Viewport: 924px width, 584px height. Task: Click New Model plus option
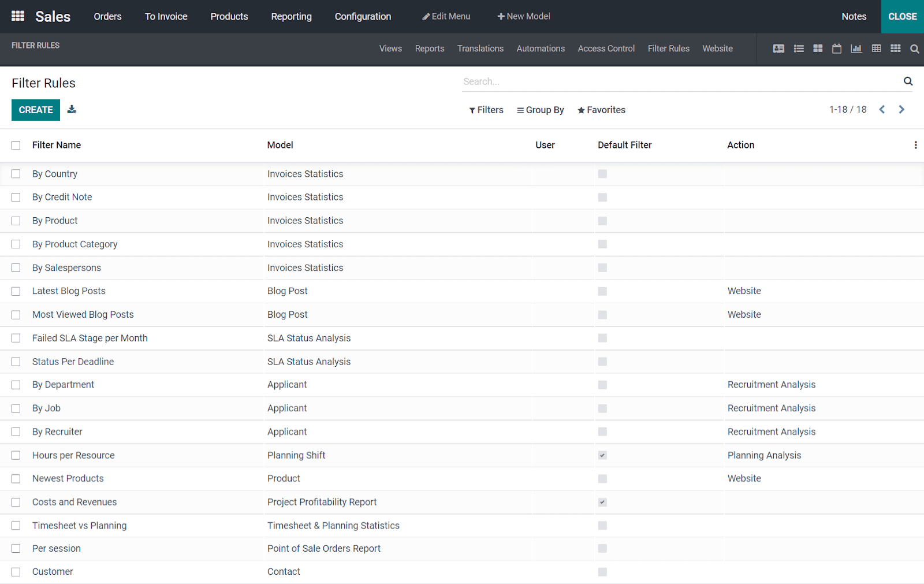524,16
